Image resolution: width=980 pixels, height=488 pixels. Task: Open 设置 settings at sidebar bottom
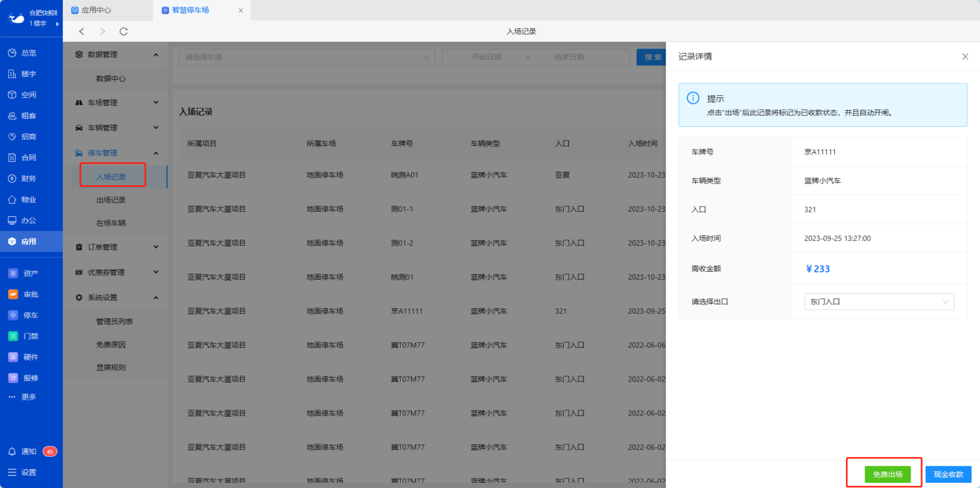(x=22, y=472)
